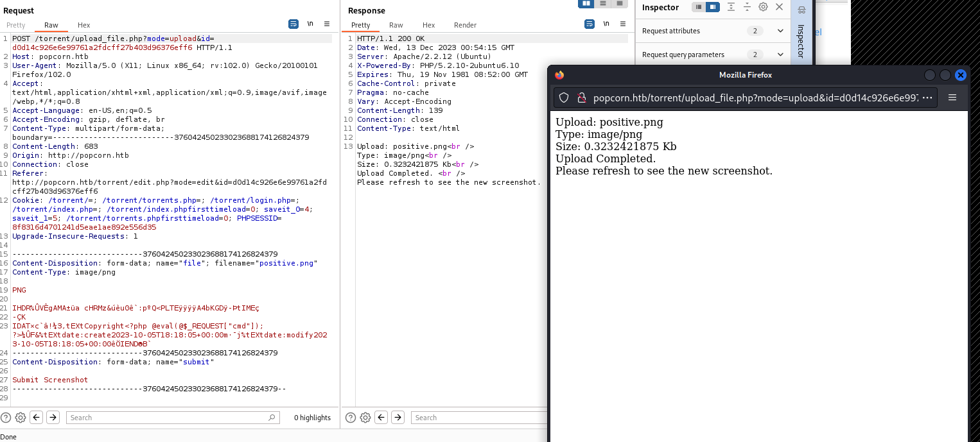Open the Response Render tab
This screenshot has height=442, width=980.
465,25
